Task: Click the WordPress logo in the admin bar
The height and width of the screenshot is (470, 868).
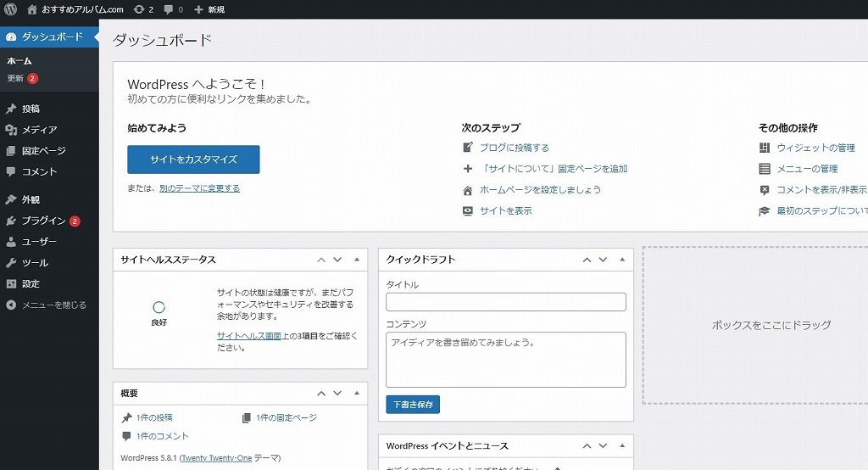Action: pos(10,9)
